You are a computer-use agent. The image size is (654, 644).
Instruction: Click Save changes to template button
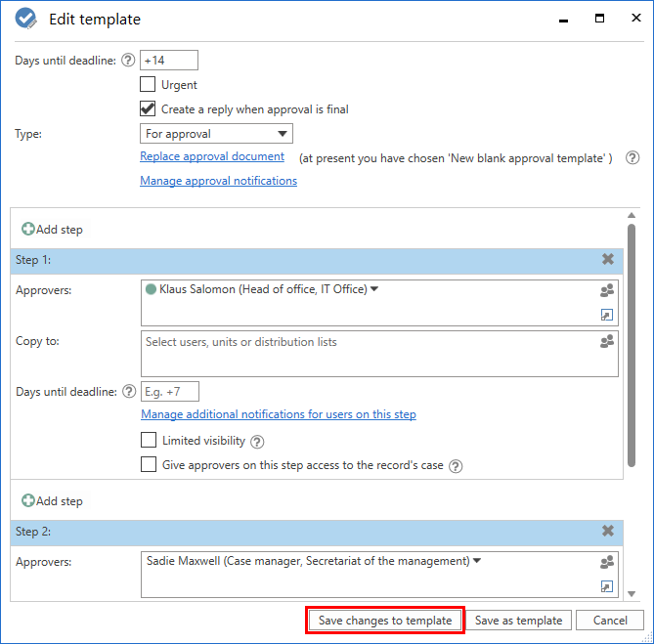(x=385, y=621)
